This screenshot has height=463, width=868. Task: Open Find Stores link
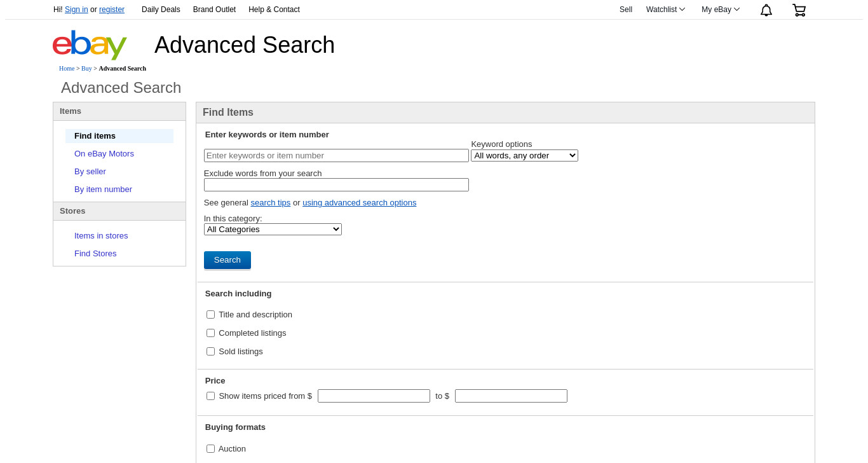click(95, 253)
